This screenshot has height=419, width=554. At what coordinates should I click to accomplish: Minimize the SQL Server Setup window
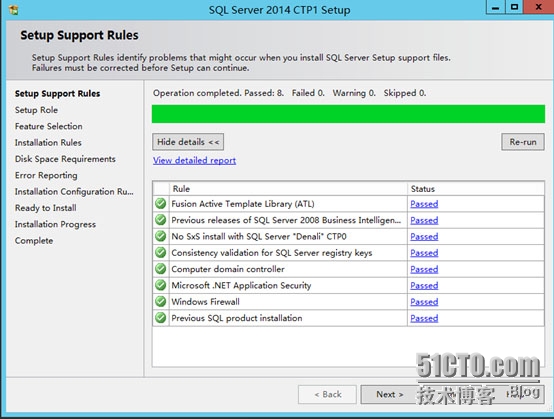[x=496, y=7]
